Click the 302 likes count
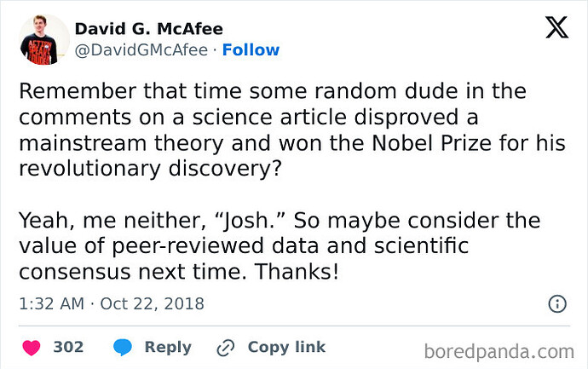The height and width of the screenshot is (369, 588). [x=68, y=347]
